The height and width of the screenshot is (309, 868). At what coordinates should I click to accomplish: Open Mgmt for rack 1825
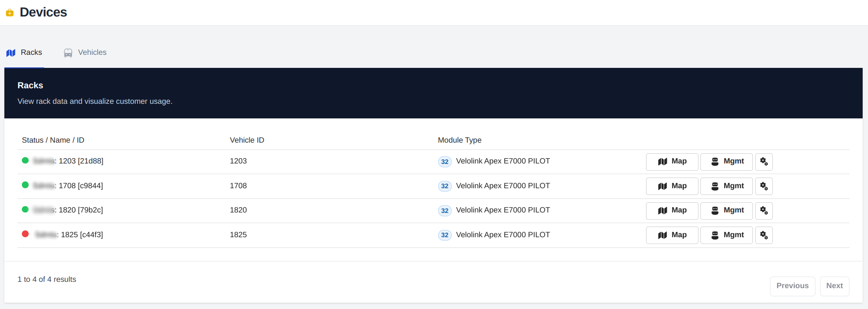pos(726,235)
